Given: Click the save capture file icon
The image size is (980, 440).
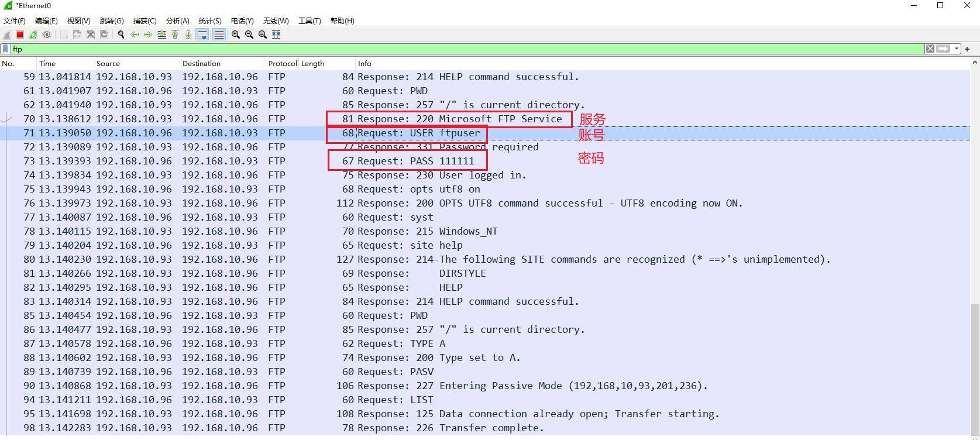Looking at the screenshot, I should (77, 35).
